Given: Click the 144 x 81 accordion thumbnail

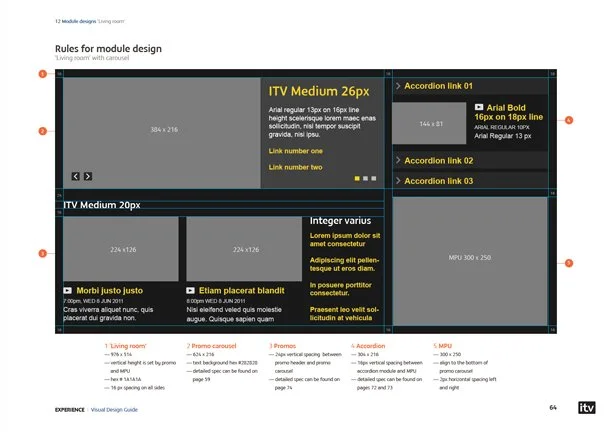Looking at the screenshot, I should [x=429, y=123].
